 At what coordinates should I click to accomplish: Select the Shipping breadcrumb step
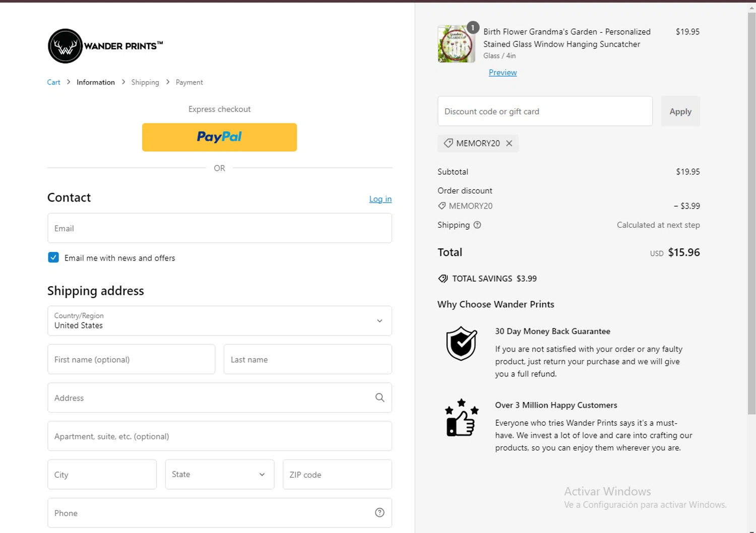pos(145,83)
